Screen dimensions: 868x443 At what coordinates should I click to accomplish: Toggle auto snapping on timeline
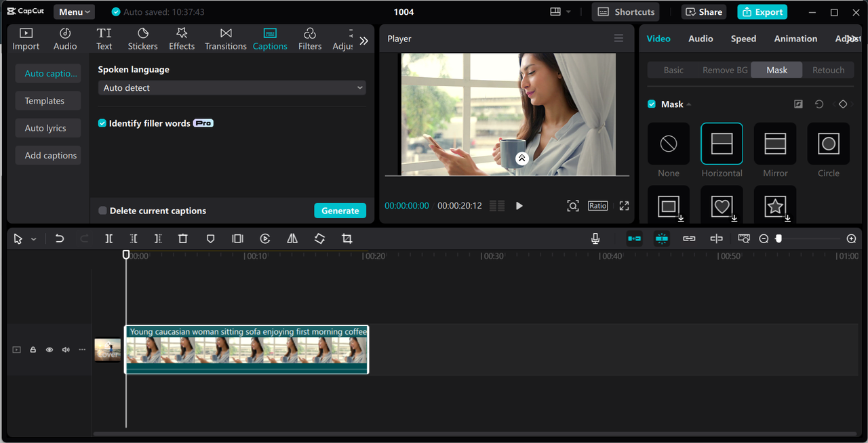click(662, 238)
